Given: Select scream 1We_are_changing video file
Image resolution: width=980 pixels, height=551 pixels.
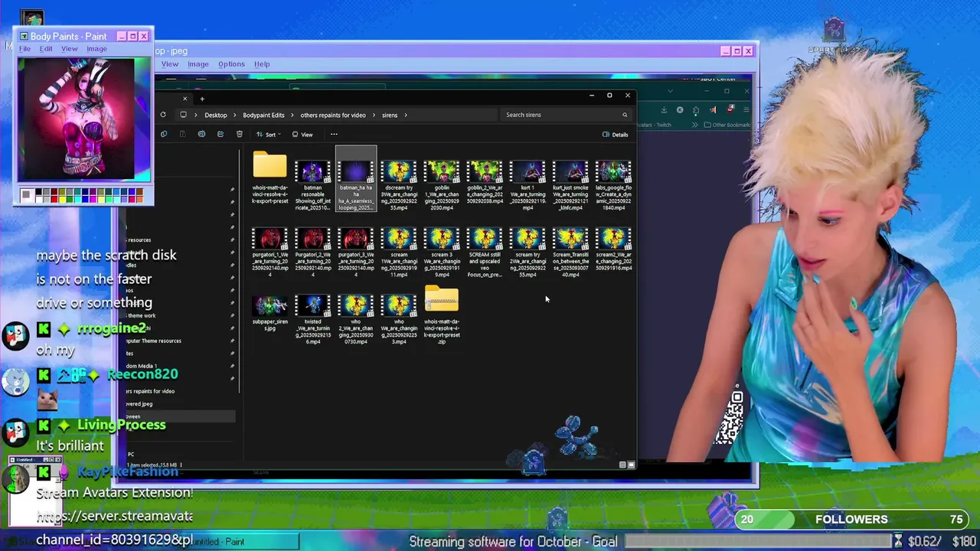Looking at the screenshot, I should tap(399, 252).
